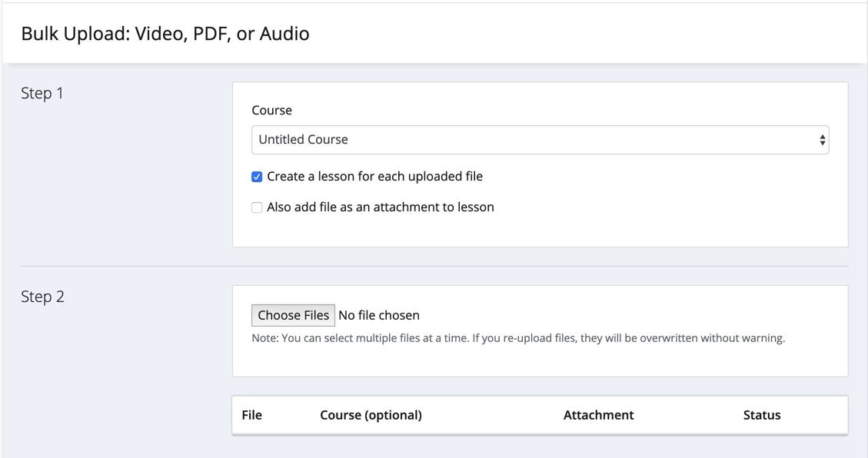Viewport: 868px width, 458px height.
Task: Enable Also add file as an attachment
Action: [x=257, y=207]
